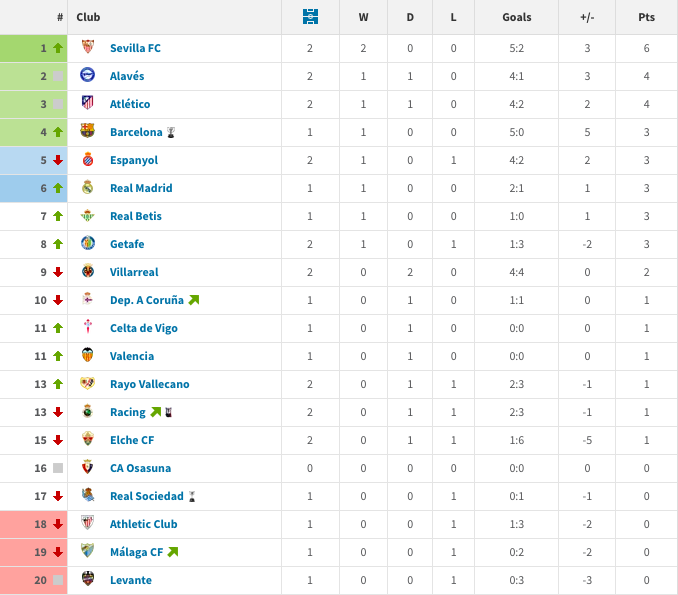Click the Real Madrid crest icon
The width and height of the screenshot is (678, 595).
coord(88,187)
